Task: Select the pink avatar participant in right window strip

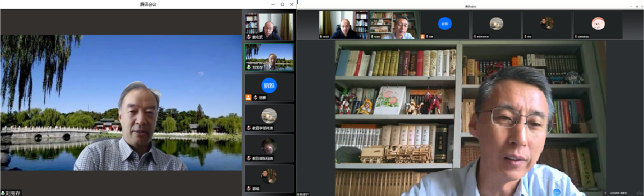Action: [x=598, y=24]
